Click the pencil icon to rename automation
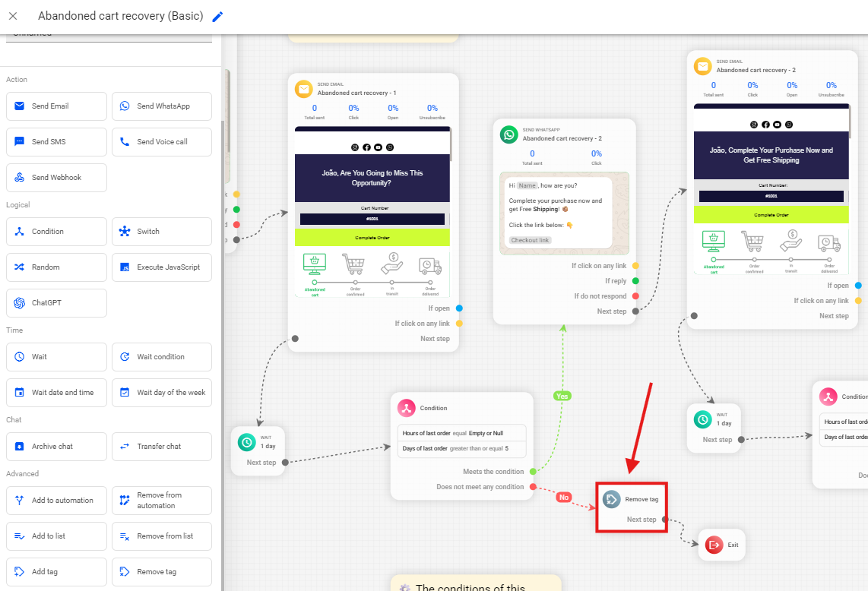The image size is (868, 591). 217,17
